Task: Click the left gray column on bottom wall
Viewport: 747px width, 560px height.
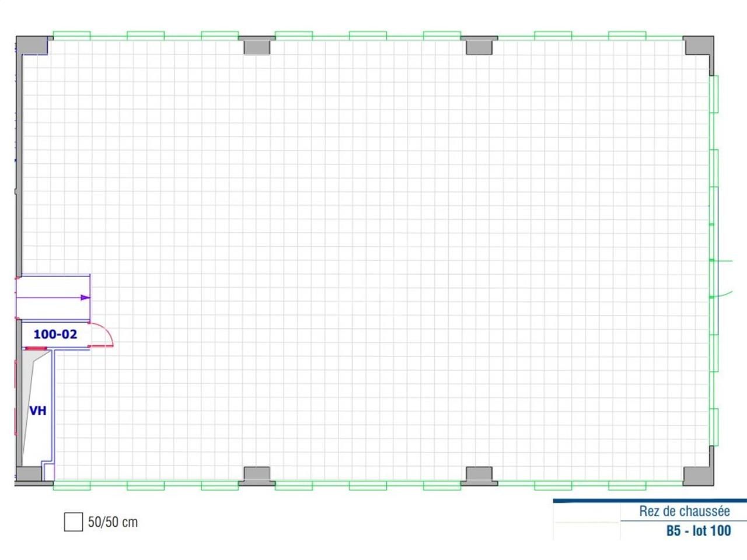Action: [x=256, y=475]
